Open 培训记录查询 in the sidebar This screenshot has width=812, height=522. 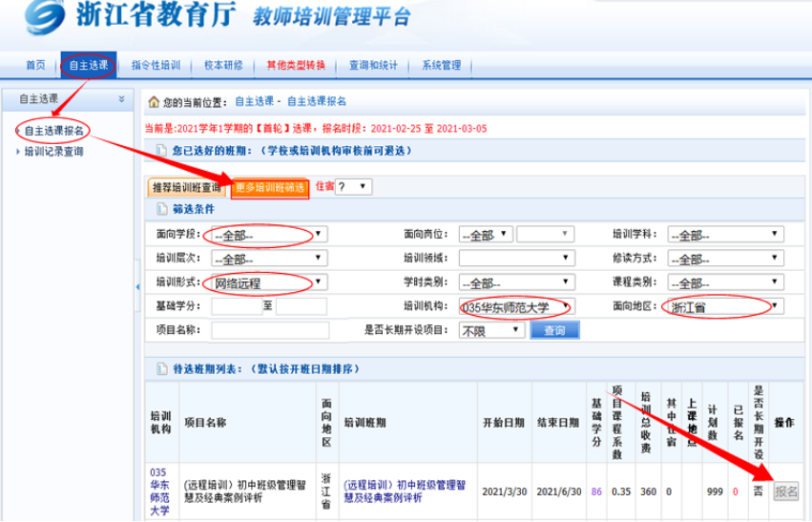tap(53, 152)
